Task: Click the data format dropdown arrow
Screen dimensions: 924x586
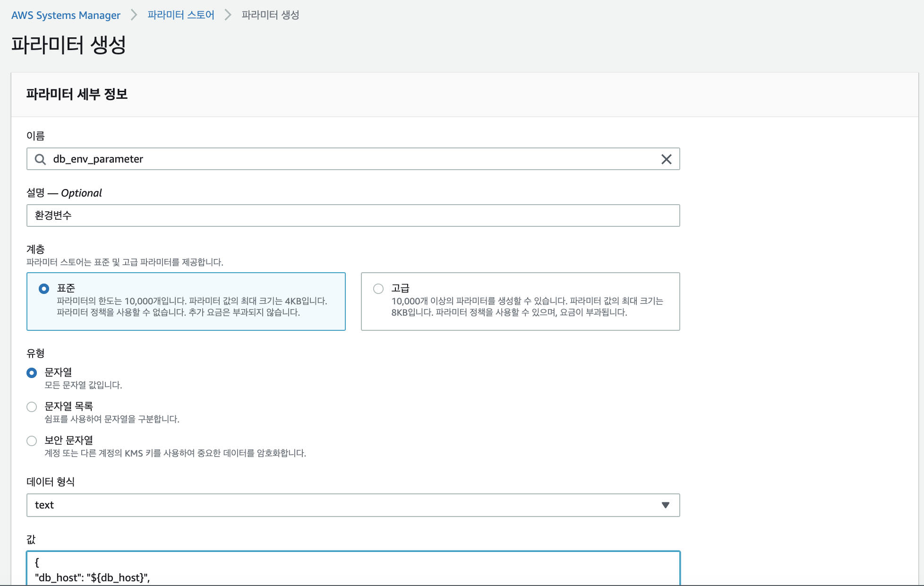Action: (665, 505)
